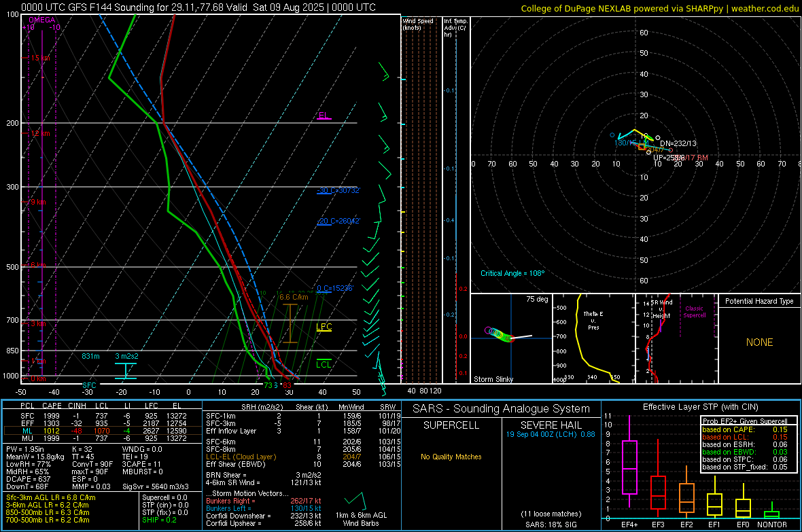Click the red 'Bunkers Right = 262/17 kt'
This screenshot has height=532, width=802.
[264, 501]
